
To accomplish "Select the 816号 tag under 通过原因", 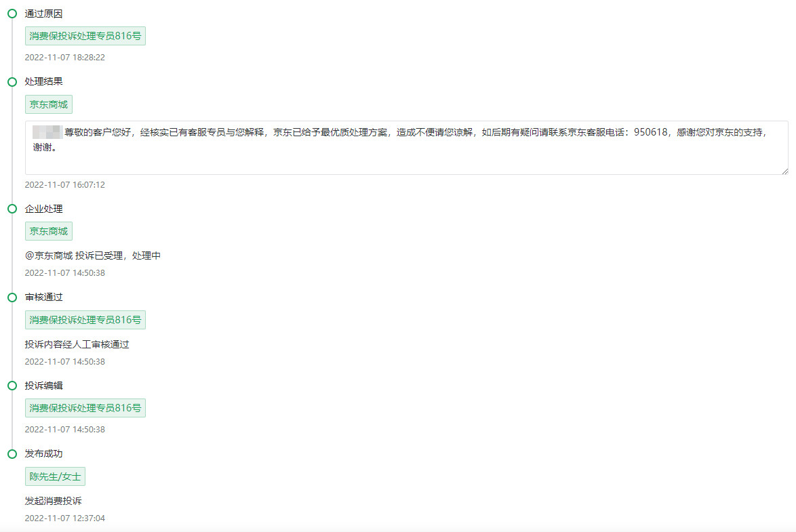I will point(85,36).
